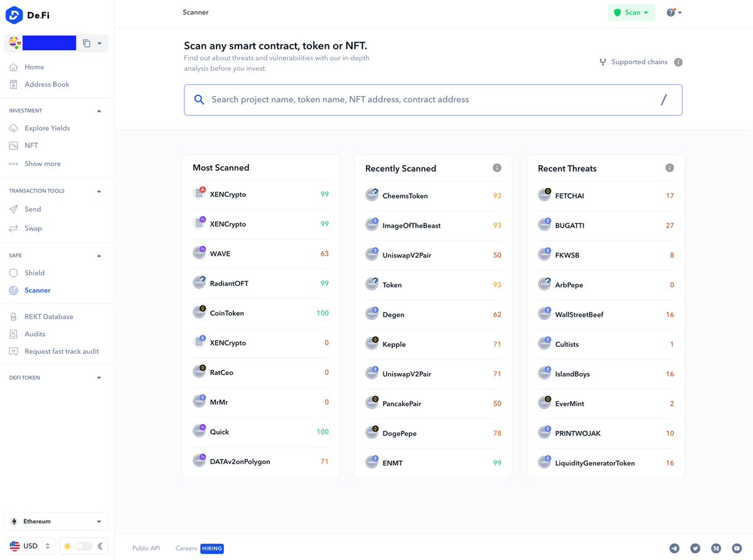This screenshot has height=560, width=753.
Task: Collapse the Investment section
Action: click(x=99, y=111)
